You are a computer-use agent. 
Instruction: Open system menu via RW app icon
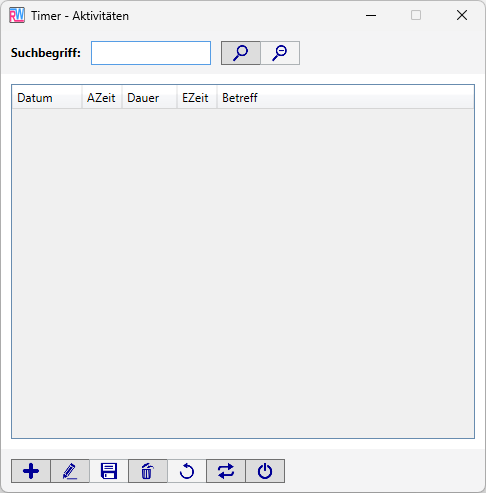coord(17,15)
